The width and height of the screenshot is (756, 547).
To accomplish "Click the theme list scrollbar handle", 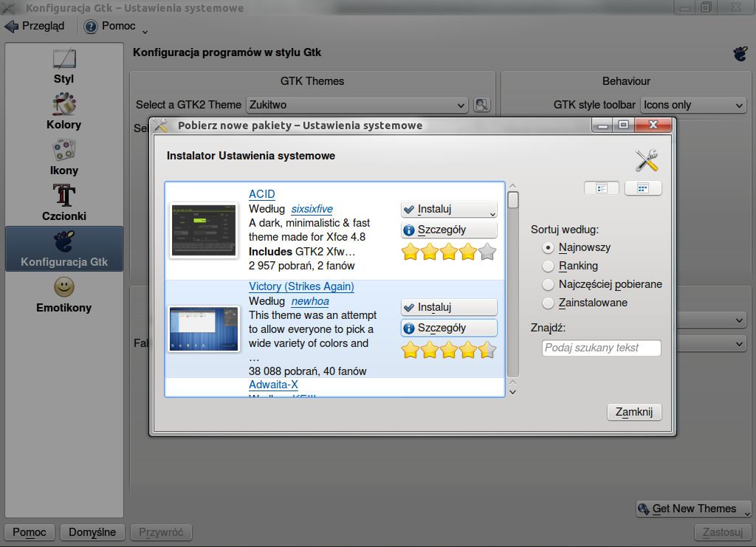I will [513, 200].
